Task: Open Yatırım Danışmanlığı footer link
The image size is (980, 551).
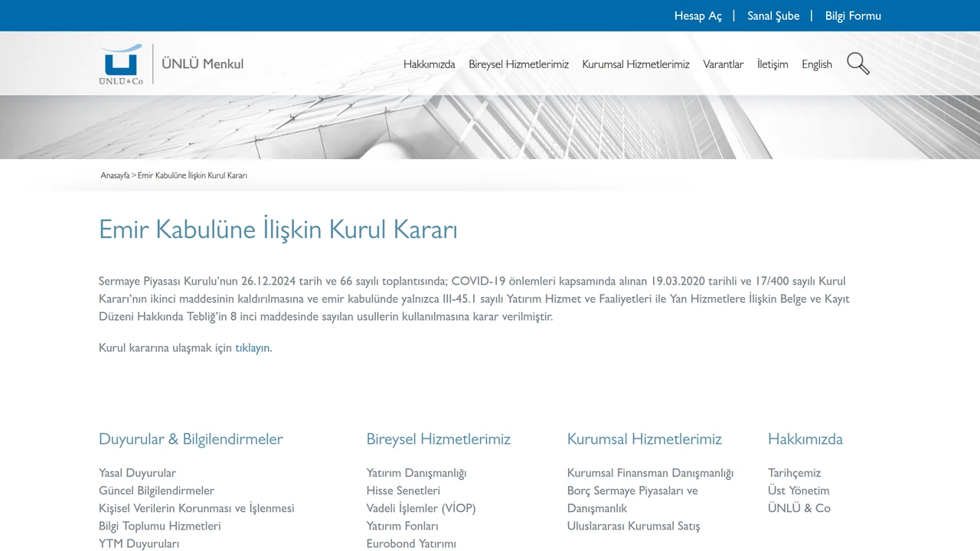Action: pyautogui.click(x=416, y=473)
